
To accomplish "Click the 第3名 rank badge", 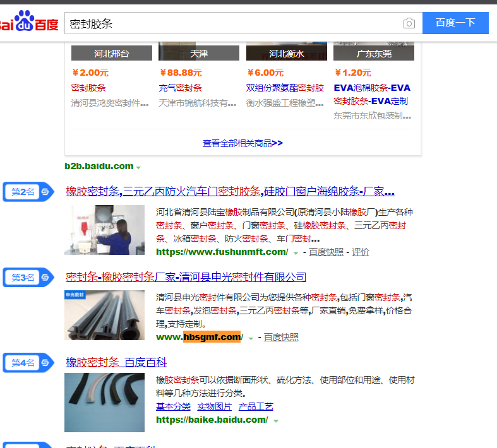I will click(x=28, y=278).
